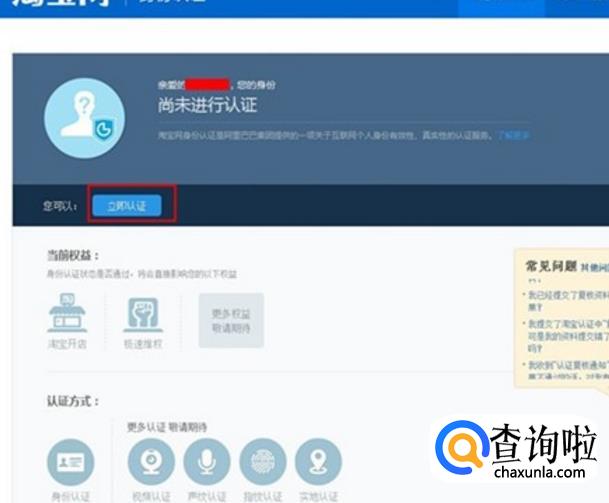Screen dimensions: 609x503
Task: Click the Taobao logo in top header
Action: pos(60,3)
